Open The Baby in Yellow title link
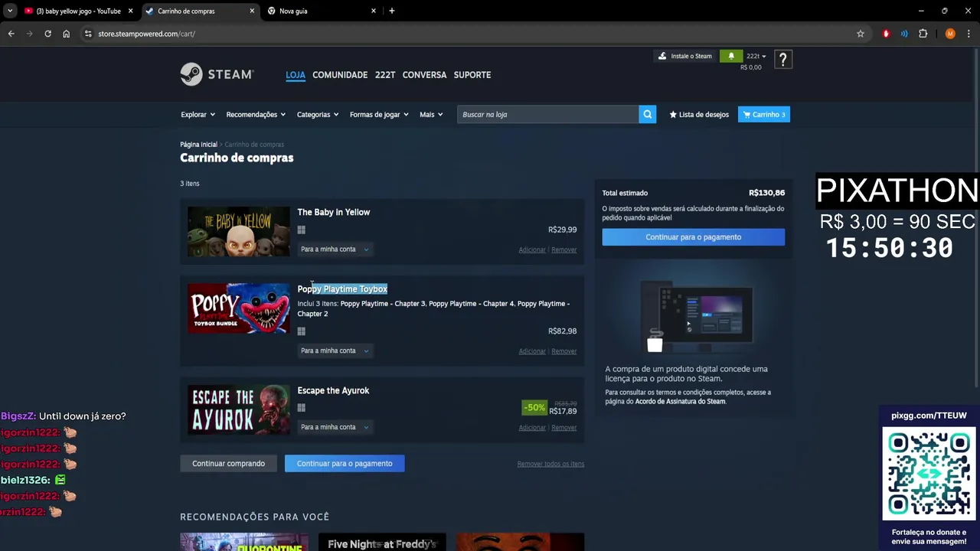Image resolution: width=980 pixels, height=551 pixels. coord(333,212)
